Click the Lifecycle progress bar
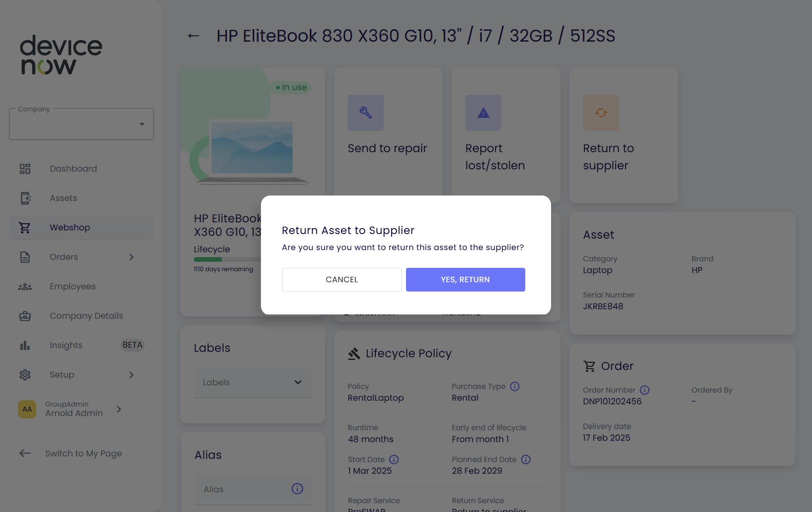This screenshot has height=512, width=812. pyautogui.click(x=227, y=259)
